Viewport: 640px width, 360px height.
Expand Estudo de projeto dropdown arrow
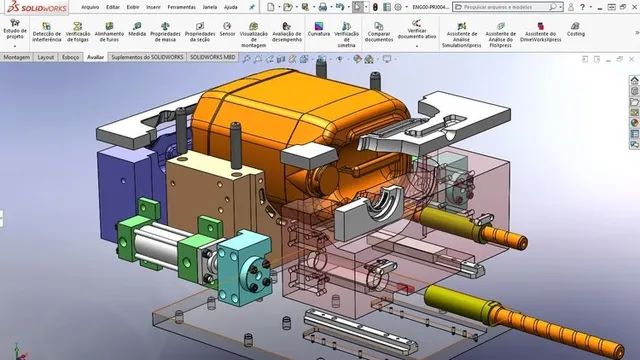coord(15,45)
